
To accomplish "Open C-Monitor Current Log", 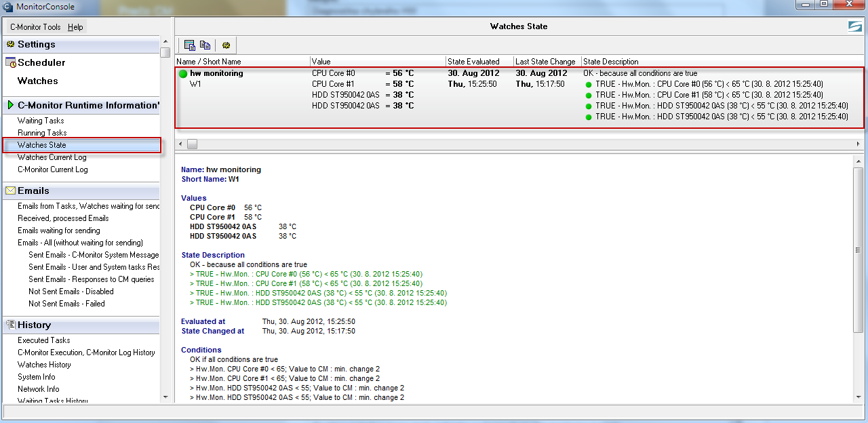I will pyautogui.click(x=53, y=169).
